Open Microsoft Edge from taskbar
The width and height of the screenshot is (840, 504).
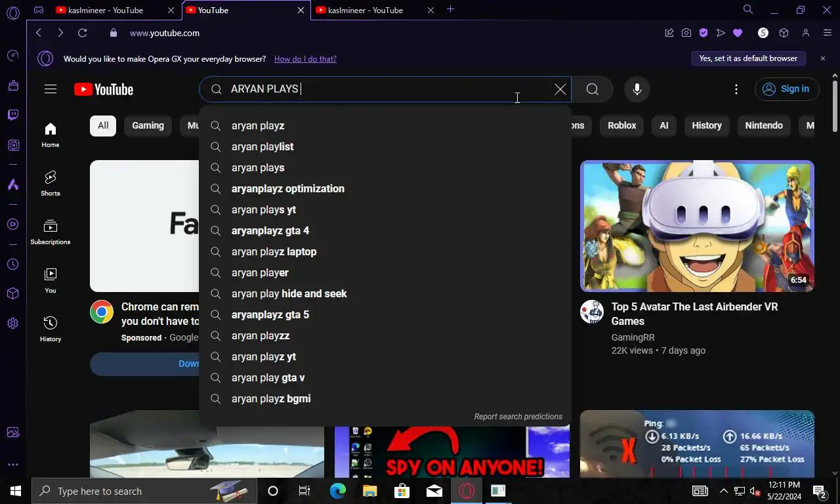coord(337,491)
